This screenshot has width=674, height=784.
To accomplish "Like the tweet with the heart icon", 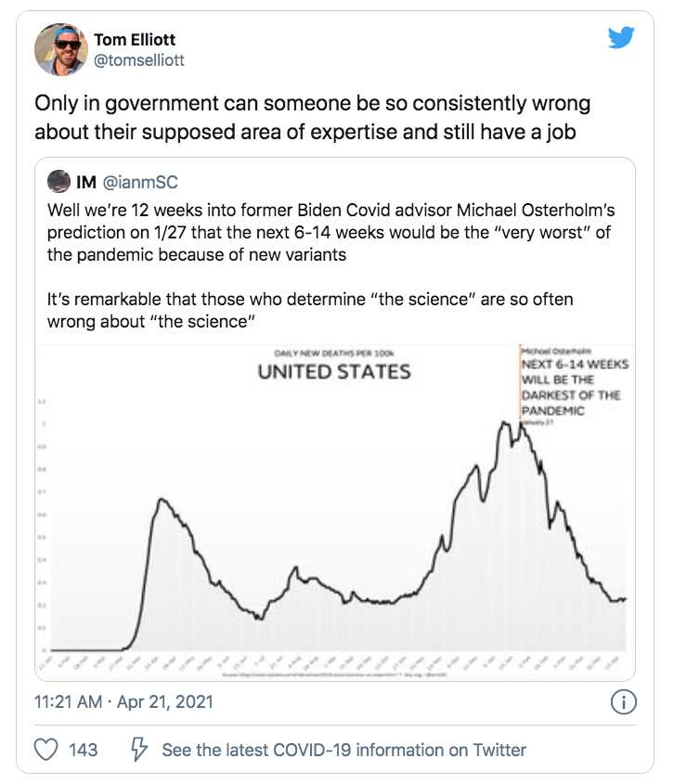I will tap(45, 749).
